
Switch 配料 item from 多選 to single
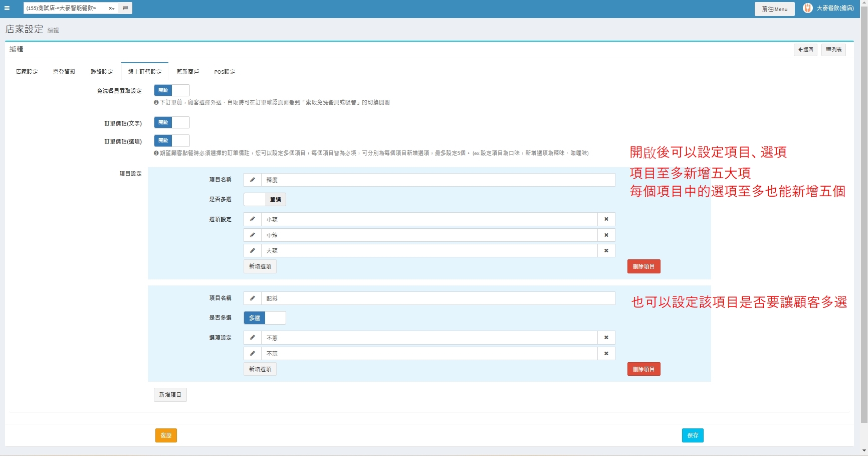265,318
